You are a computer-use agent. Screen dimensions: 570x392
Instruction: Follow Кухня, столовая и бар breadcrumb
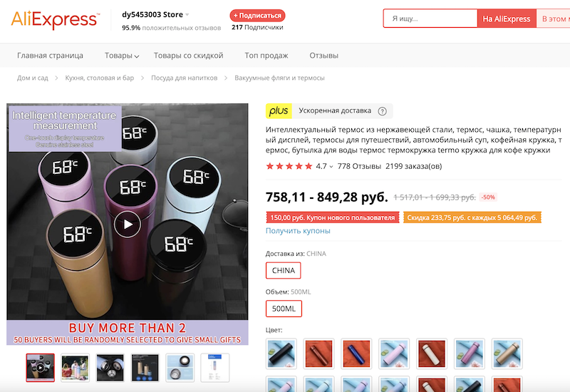click(x=99, y=78)
